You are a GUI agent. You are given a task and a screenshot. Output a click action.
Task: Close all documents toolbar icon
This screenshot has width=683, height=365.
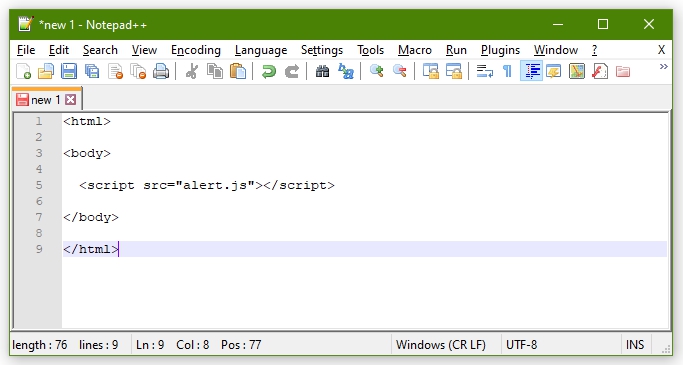pyautogui.click(x=138, y=71)
